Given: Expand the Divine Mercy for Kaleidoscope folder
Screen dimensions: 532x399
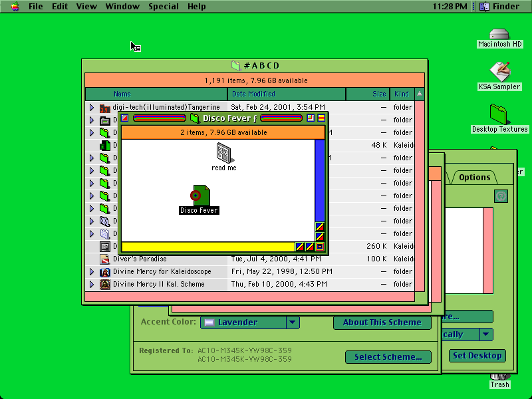Looking at the screenshot, I should (x=92, y=272).
